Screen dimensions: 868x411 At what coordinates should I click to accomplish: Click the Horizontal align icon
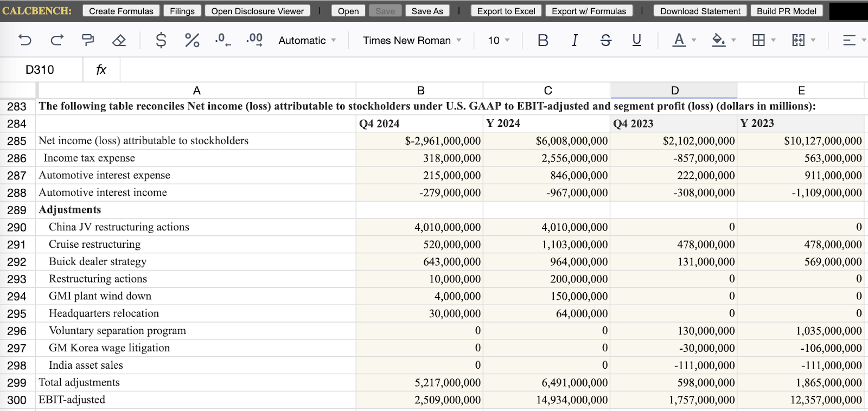tap(849, 40)
